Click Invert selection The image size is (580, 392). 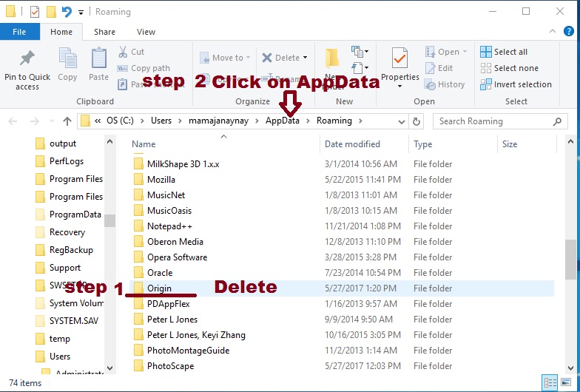click(516, 84)
